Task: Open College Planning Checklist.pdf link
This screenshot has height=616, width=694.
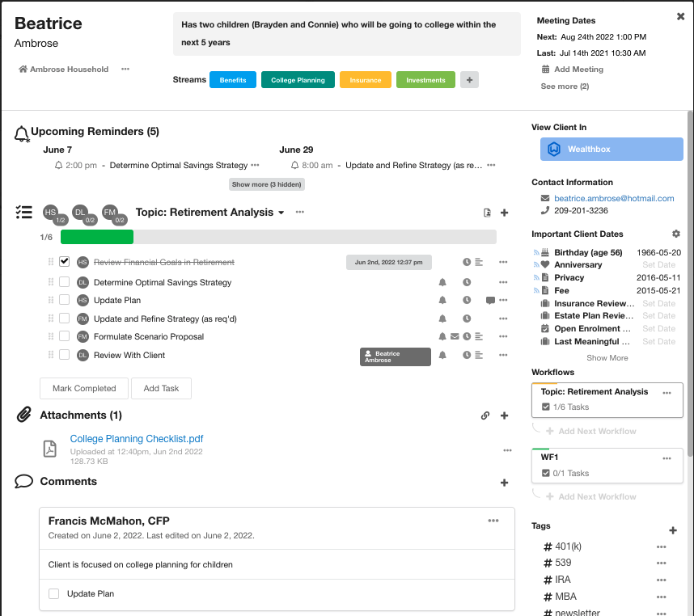Action: tap(137, 439)
